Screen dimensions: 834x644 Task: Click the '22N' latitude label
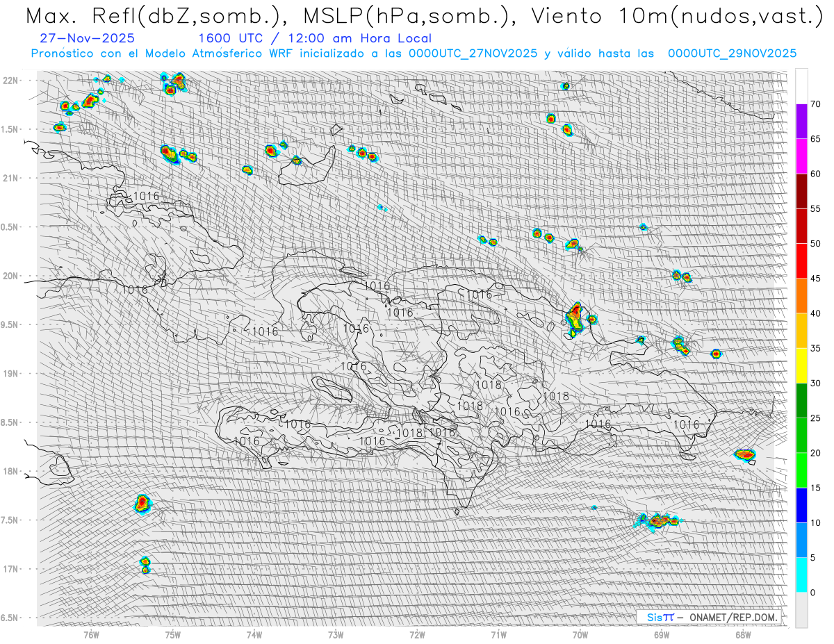click(x=10, y=81)
